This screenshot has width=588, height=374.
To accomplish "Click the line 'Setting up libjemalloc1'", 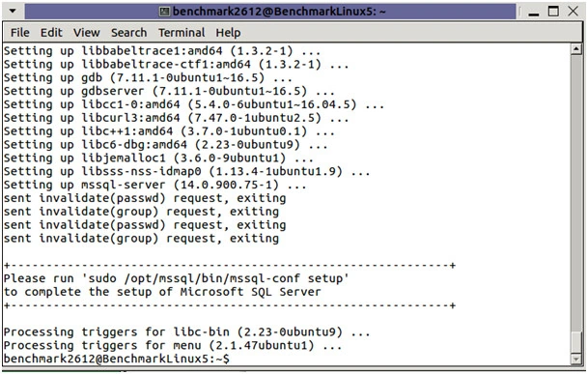I will 158,158.
